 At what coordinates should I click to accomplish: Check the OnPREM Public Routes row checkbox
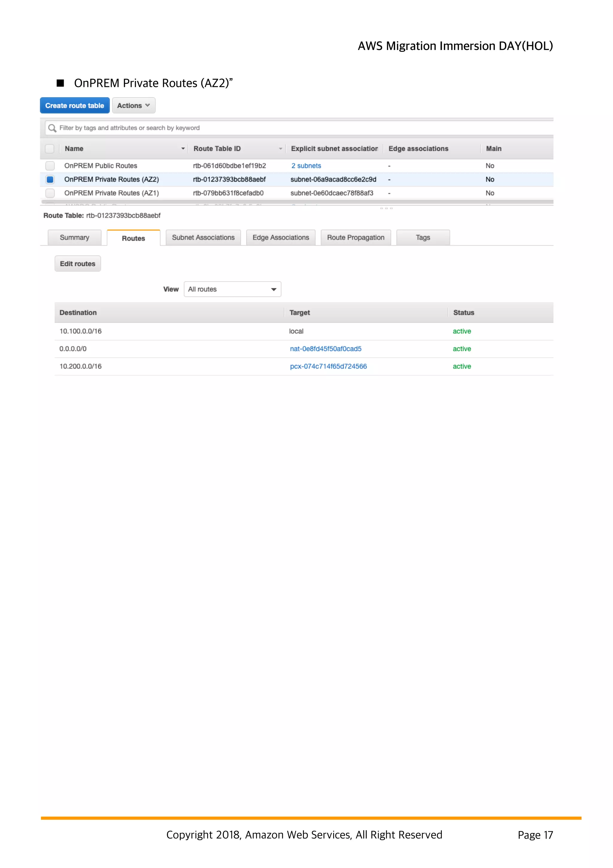tap(50, 166)
